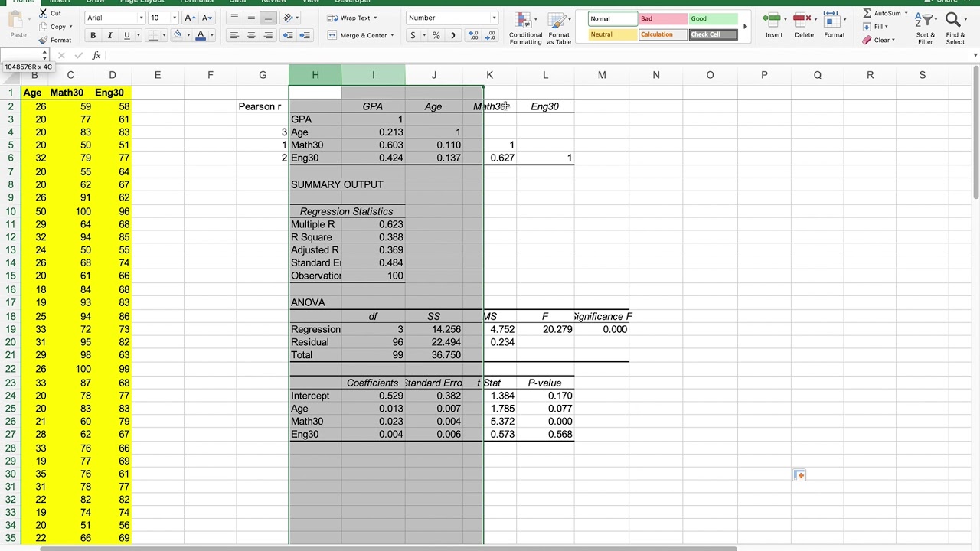980x551 pixels.
Task: Decrease indent in the selected cells
Action: (x=288, y=35)
